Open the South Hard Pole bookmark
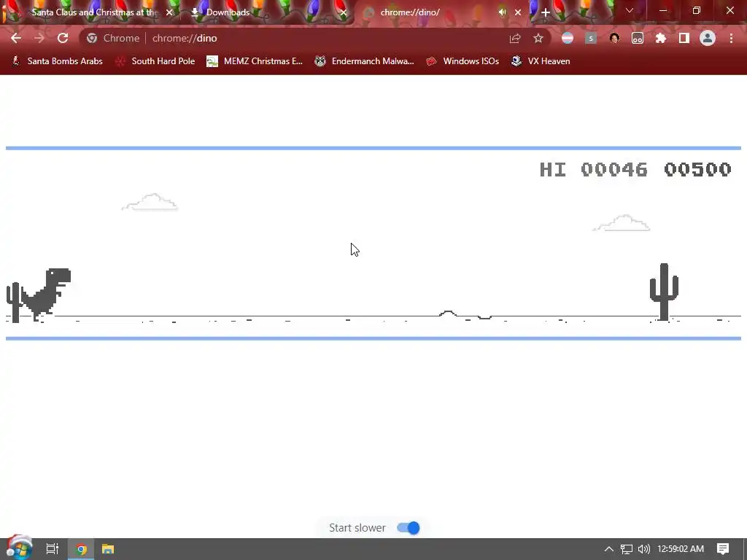Image resolution: width=747 pixels, height=560 pixels. 155,61
